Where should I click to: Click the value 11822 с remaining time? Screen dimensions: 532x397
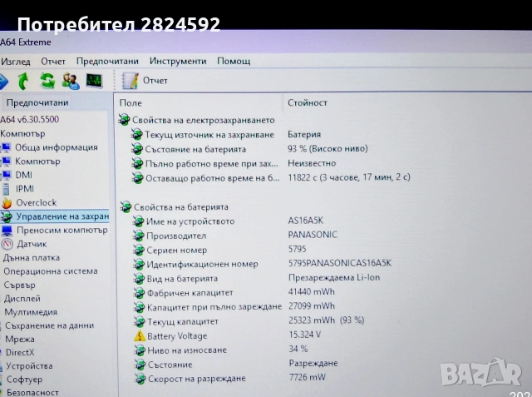pos(349,177)
